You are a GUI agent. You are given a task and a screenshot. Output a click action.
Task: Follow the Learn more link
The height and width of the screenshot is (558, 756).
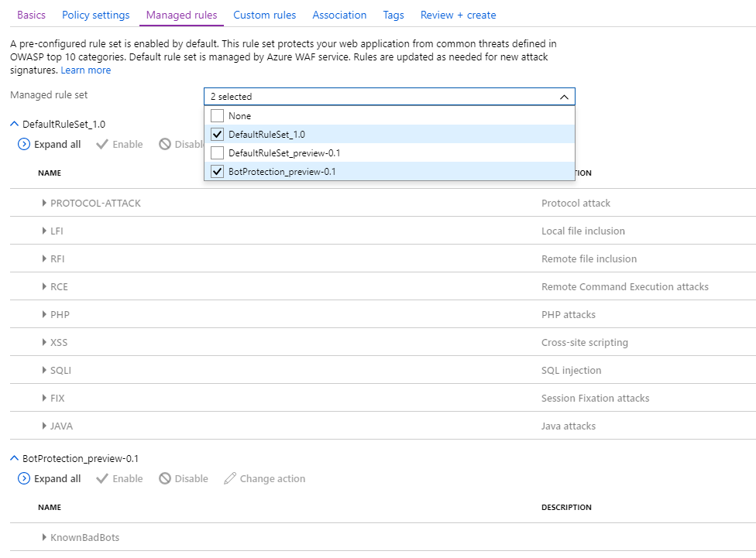coord(86,70)
